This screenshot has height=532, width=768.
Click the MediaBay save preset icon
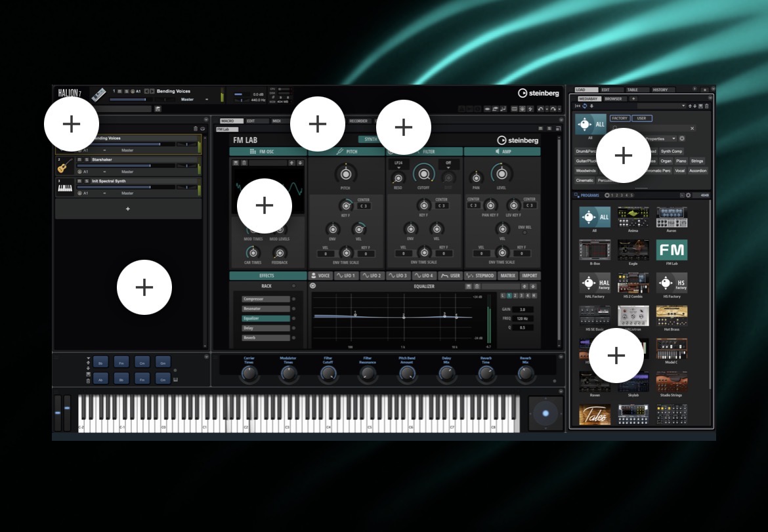(x=700, y=106)
